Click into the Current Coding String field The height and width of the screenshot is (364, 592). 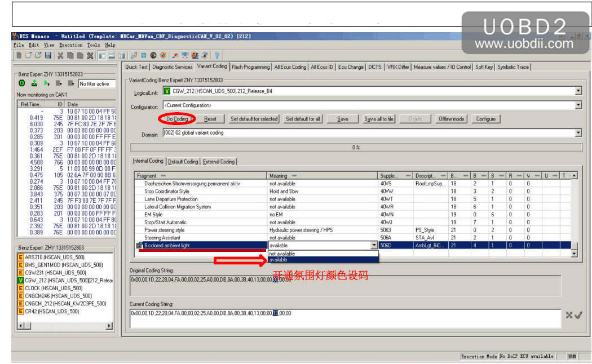(x=345, y=318)
